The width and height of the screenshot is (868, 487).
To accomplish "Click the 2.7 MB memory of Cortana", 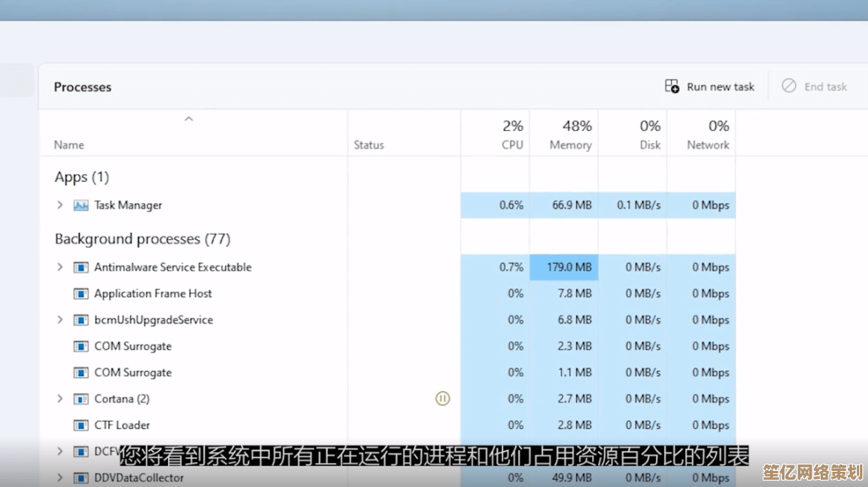I will tap(564, 399).
